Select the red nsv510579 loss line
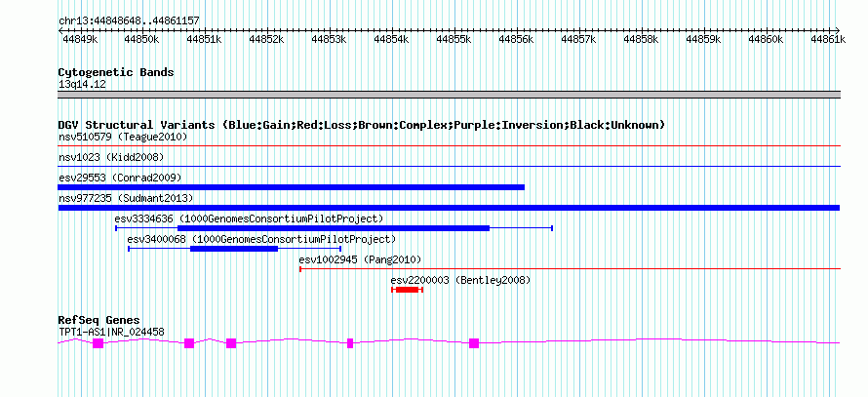Image resolution: width=868 pixels, height=397 pixels. coord(449,145)
